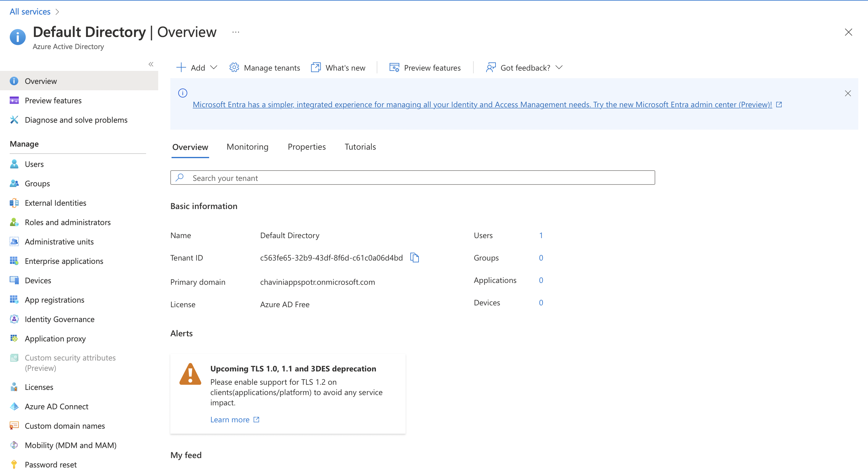Click the Users sidebar icon

[x=14, y=164]
